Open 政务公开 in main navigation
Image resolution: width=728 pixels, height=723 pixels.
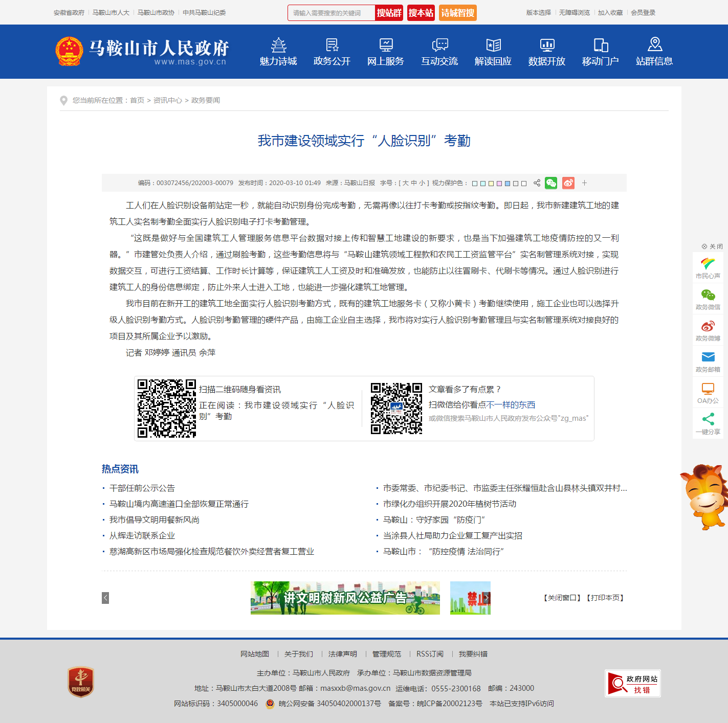coord(332,52)
